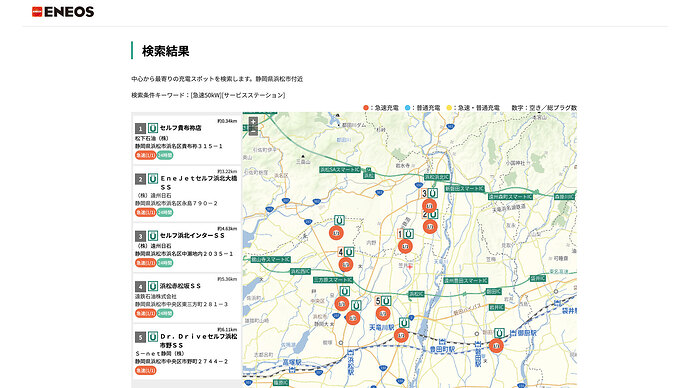Click the ENEOS logo in the header
Image resolution: width=690 pixels, height=388 pixels.
pyautogui.click(x=63, y=12)
